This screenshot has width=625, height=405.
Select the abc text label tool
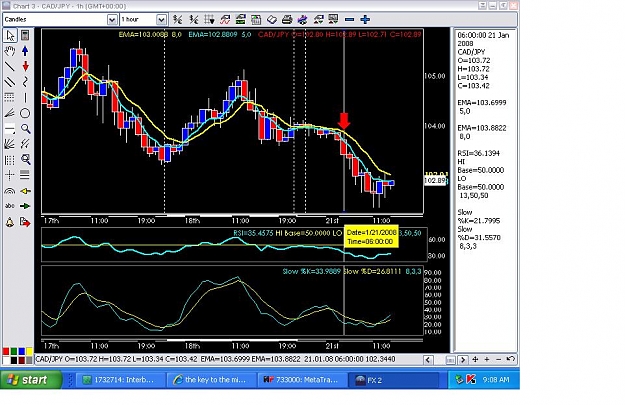[10, 206]
